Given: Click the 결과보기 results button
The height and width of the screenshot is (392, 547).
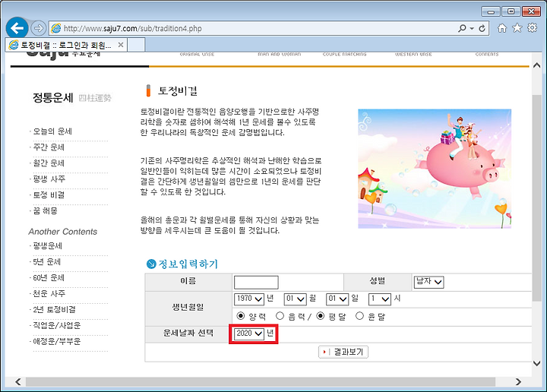Looking at the screenshot, I should pos(343,352).
